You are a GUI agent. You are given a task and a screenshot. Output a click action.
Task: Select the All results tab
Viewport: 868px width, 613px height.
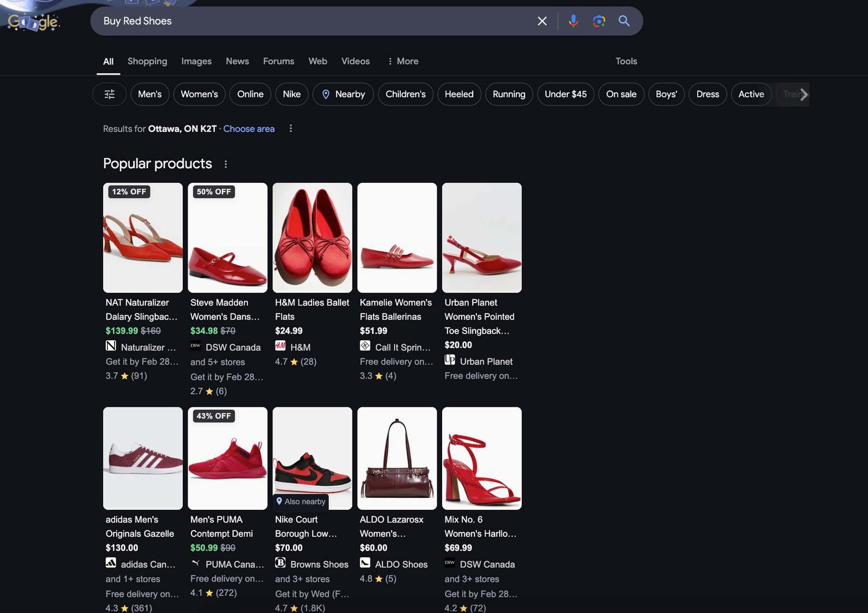pyautogui.click(x=108, y=61)
